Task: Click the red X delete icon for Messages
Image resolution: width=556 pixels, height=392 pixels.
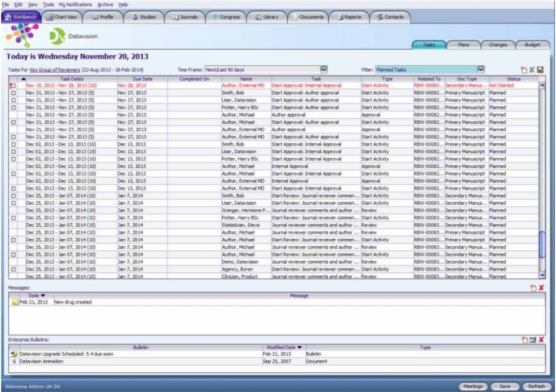Action: tap(541, 287)
